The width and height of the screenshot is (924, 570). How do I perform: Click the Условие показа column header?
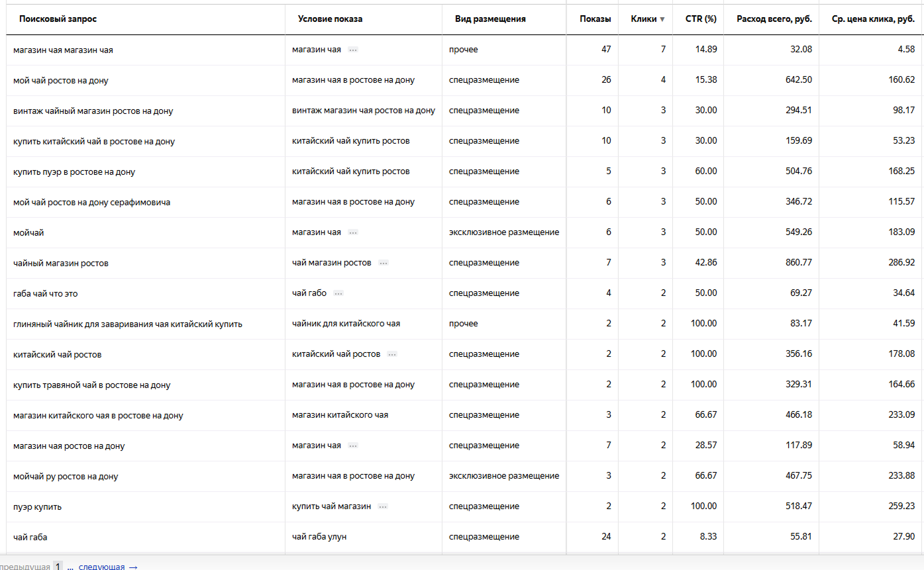pyautogui.click(x=330, y=19)
